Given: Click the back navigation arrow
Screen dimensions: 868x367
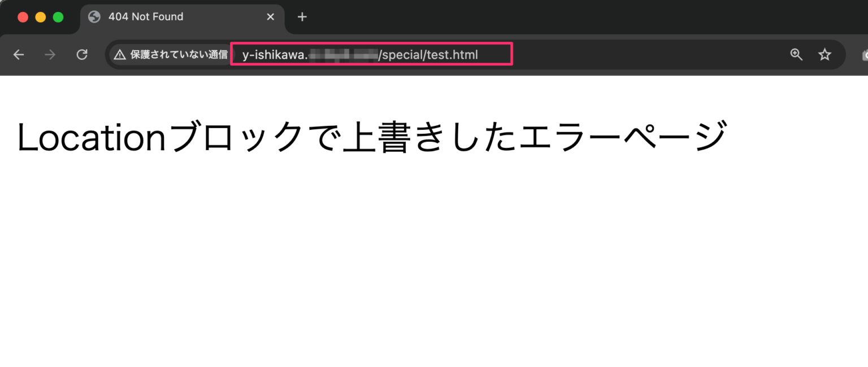Looking at the screenshot, I should click(19, 54).
